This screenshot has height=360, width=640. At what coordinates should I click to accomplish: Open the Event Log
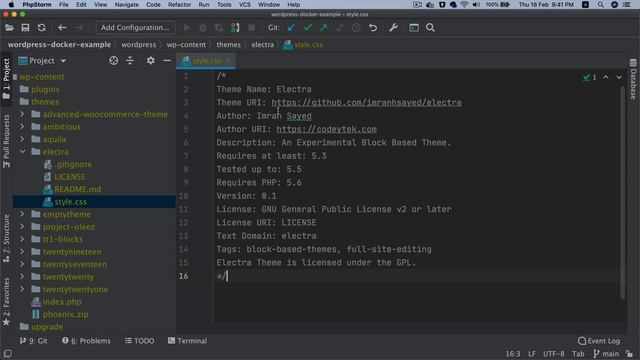[599, 341]
